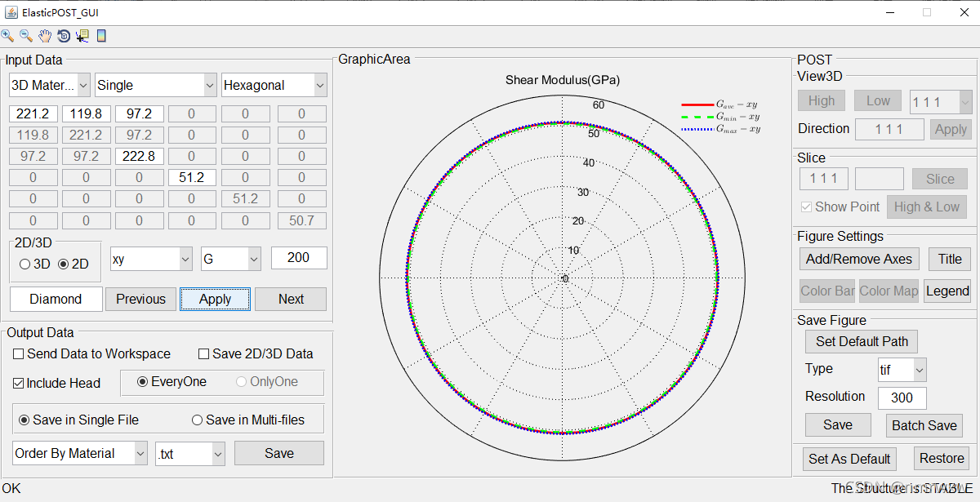Click the grid points field 200

[299, 258]
